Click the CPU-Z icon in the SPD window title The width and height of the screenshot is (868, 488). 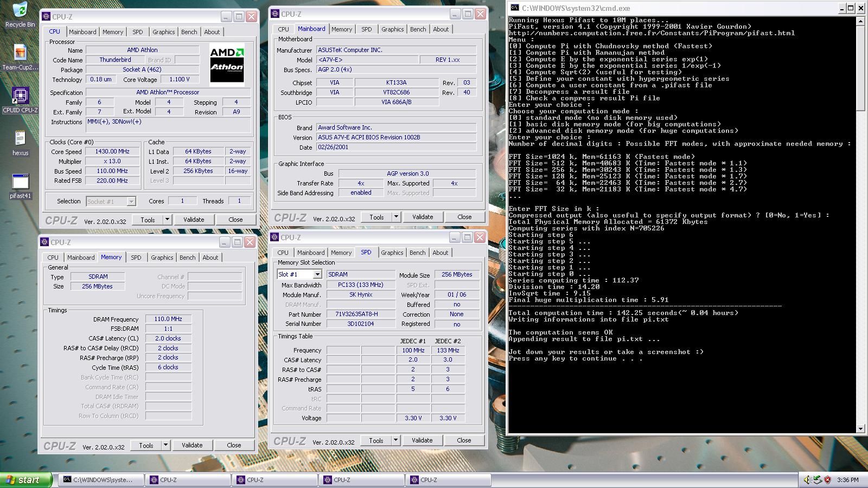[275, 237]
